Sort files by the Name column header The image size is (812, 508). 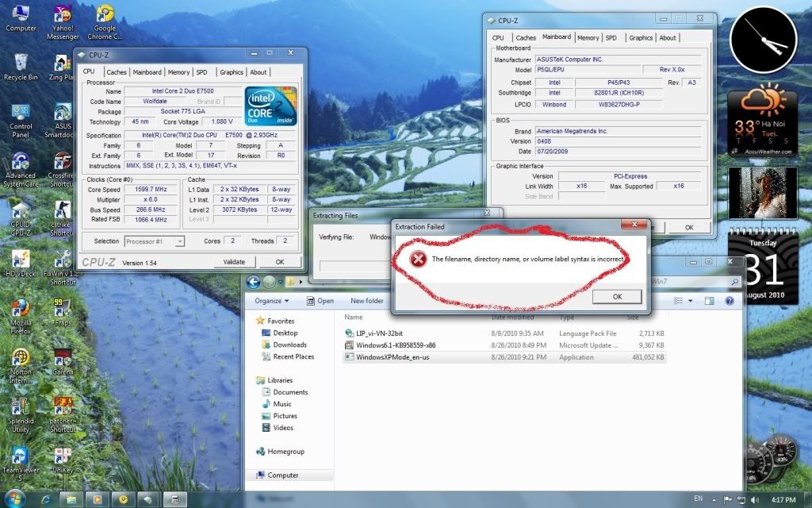354,317
